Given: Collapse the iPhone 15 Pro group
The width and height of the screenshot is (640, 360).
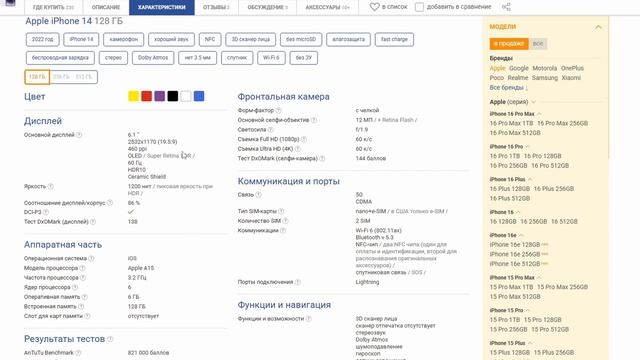Looking at the screenshot, I should coord(528,311).
